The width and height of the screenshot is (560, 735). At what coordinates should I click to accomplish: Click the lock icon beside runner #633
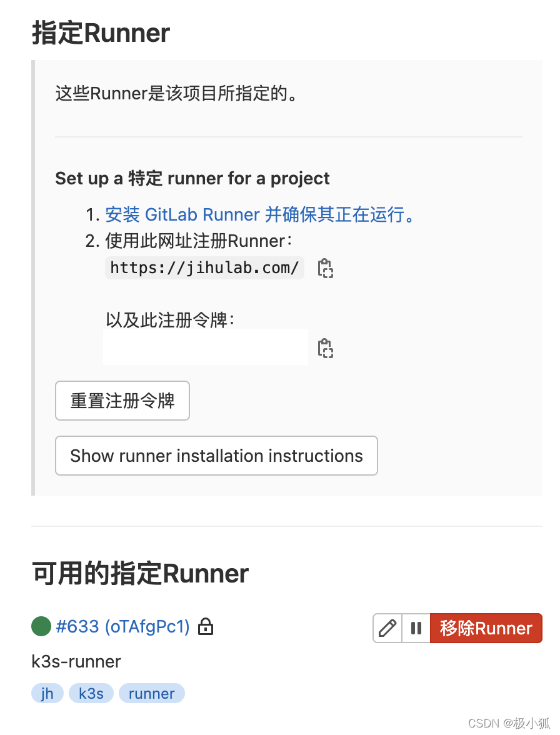205,627
